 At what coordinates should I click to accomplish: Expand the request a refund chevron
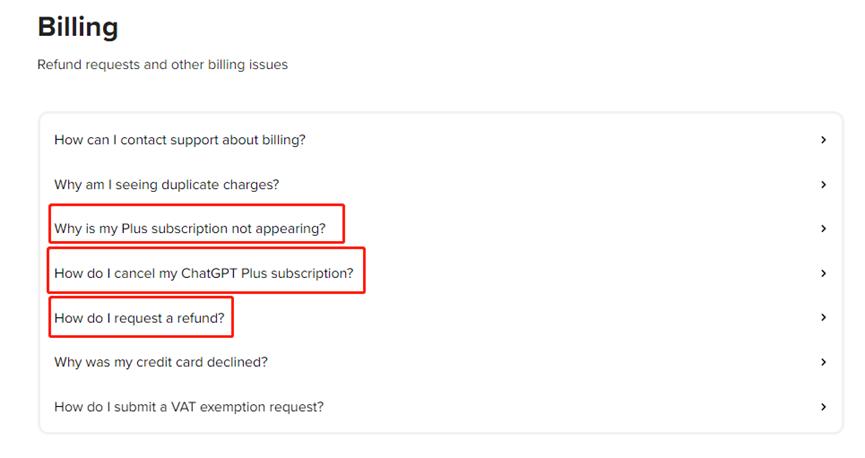coord(823,318)
